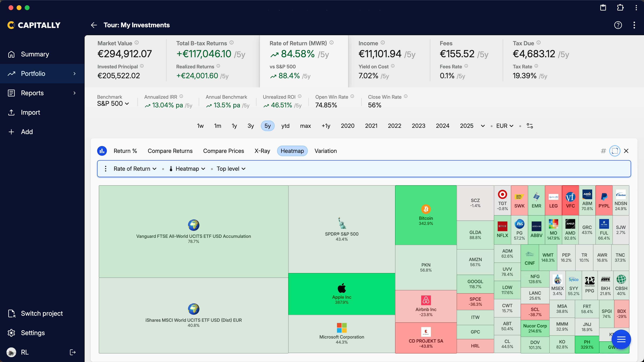Click the blue chart icon beside Return %
Screen dimensions: 644x362
pyautogui.click(x=102, y=151)
